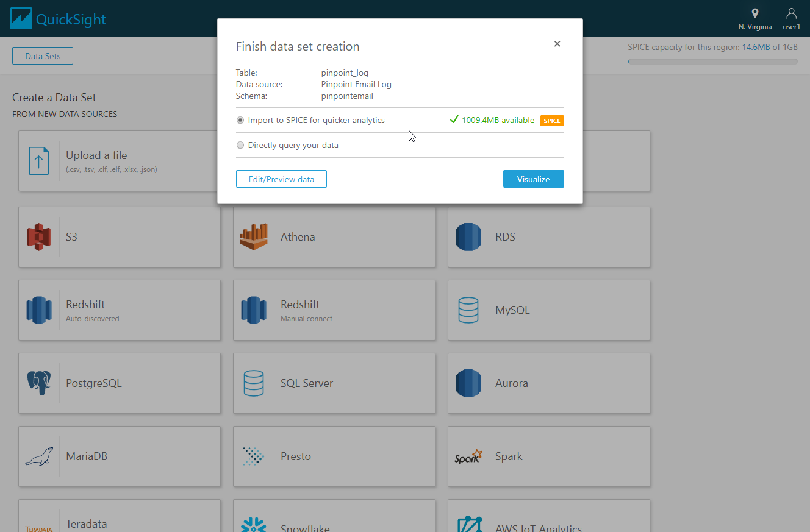Select the PostgreSQL elephant icon

point(39,383)
